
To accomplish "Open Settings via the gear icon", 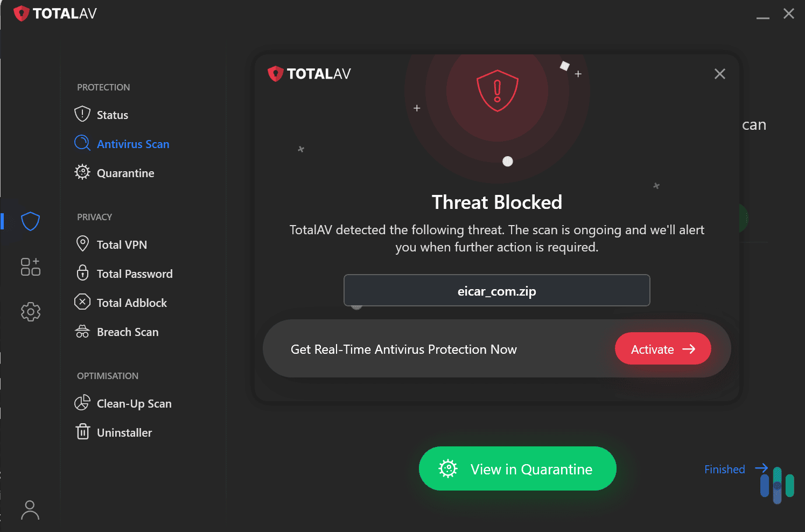I will 30,311.
